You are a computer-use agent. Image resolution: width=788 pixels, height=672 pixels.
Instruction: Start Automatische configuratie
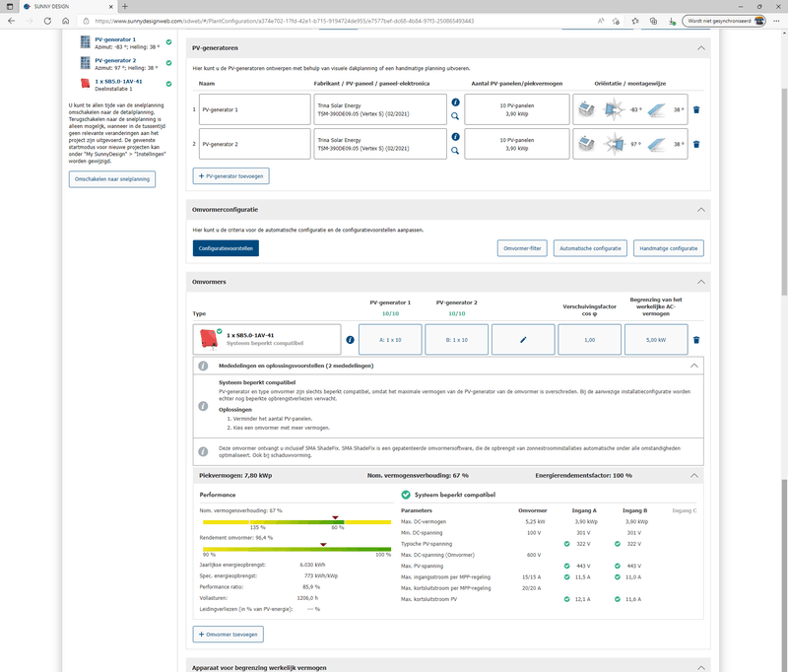click(590, 248)
